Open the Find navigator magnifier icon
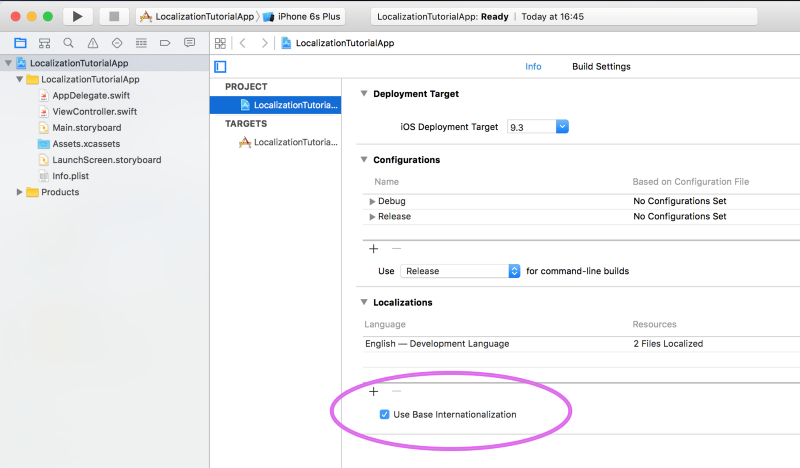 coord(68,43)
